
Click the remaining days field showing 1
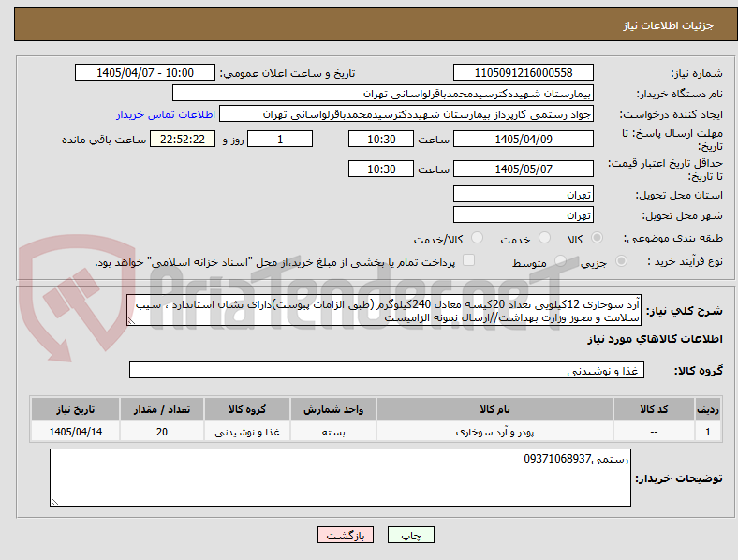click(280, 140)
